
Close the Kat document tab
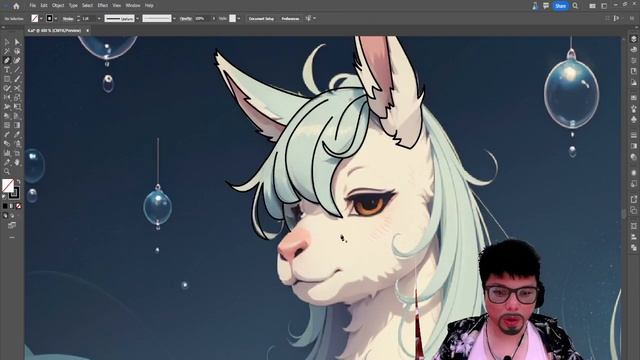coord(87,31)
